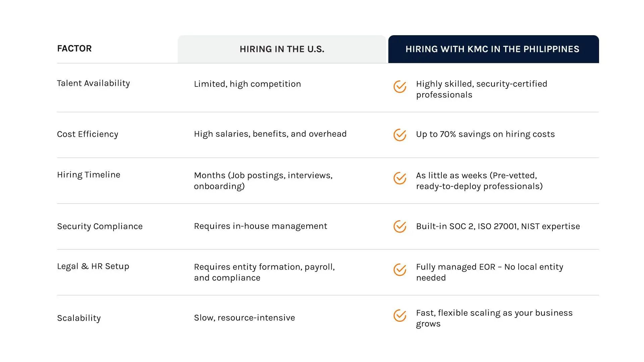
Task: Click the Legal & HR Setup row label
Action: [x=93, y=266]
